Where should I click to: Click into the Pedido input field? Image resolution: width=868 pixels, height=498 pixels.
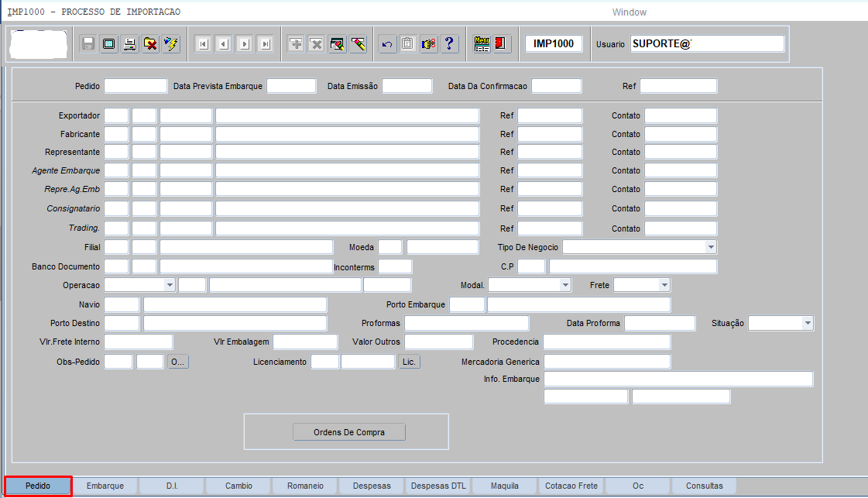point(136,86)
